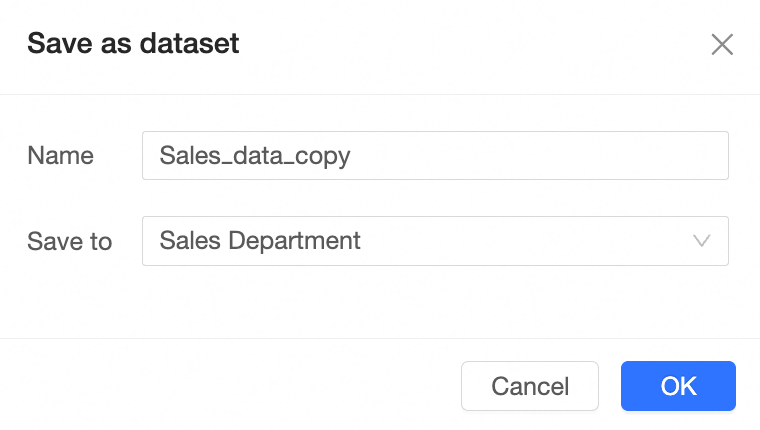The width and height of the screenshot is (760, 430).
Task: Expand the folder list showing Sales Department
Action: tap(435, 241)
